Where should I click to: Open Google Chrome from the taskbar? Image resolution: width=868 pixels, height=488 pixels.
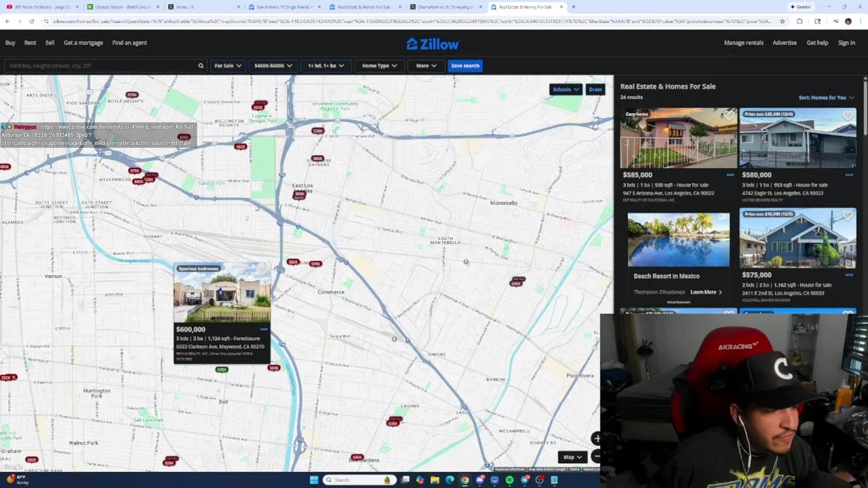(465, 480)
